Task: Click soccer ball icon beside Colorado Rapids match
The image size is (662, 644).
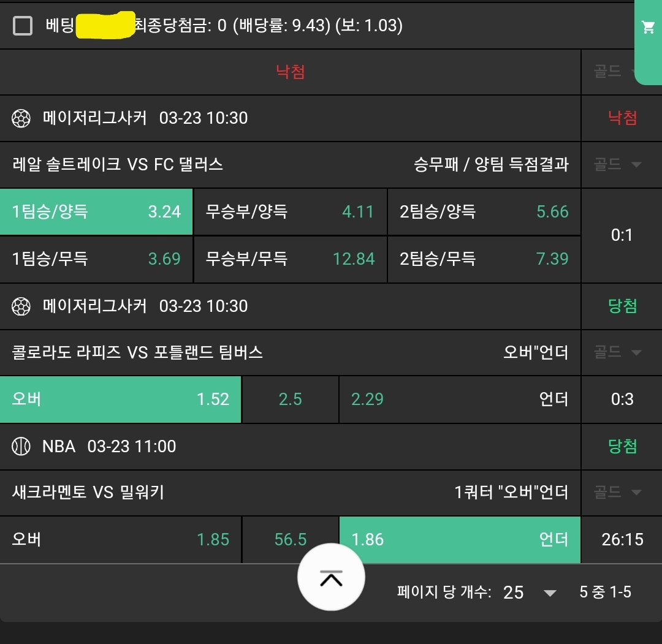Action: 21,306
